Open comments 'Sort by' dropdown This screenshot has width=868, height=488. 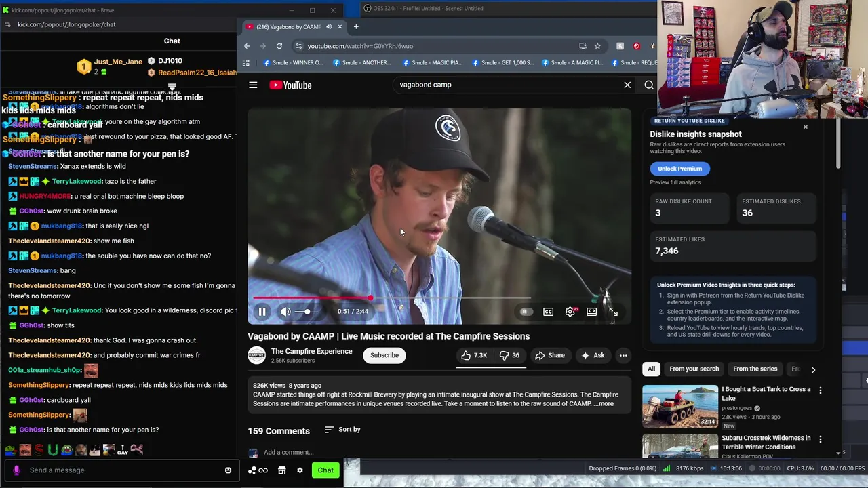(342, 429)
